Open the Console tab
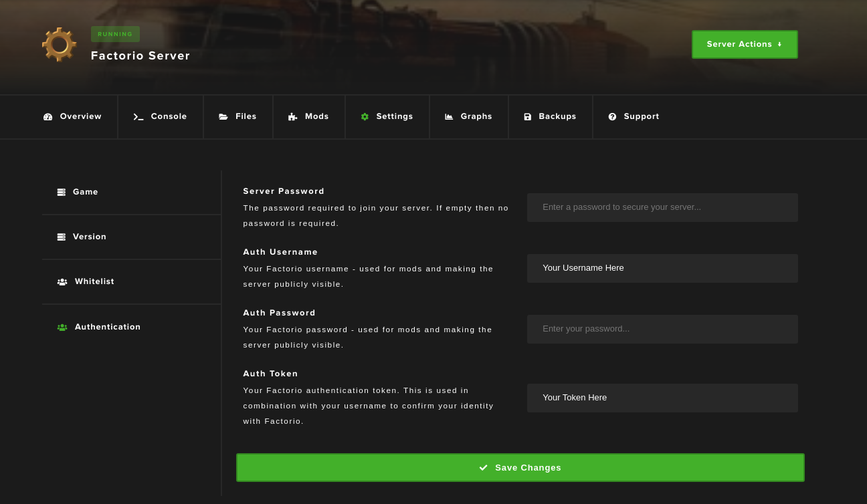This screenshot has width=867, height=504. pyautogui.click(x=161, y=116)
